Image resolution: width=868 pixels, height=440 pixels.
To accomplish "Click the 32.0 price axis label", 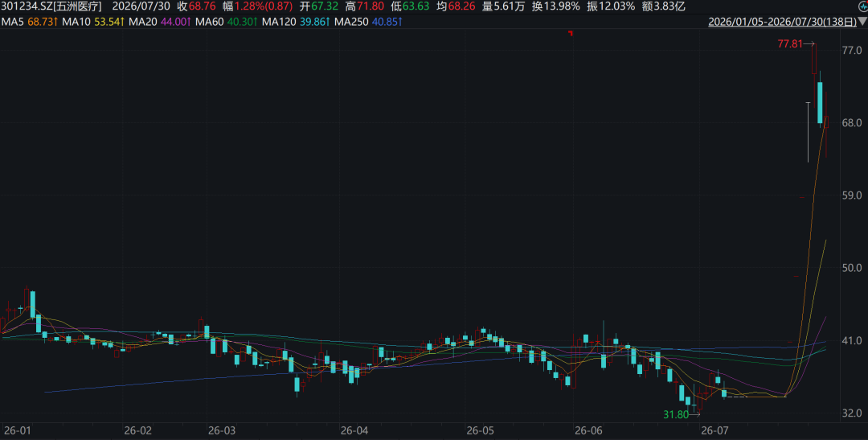I will coord(851,413).
